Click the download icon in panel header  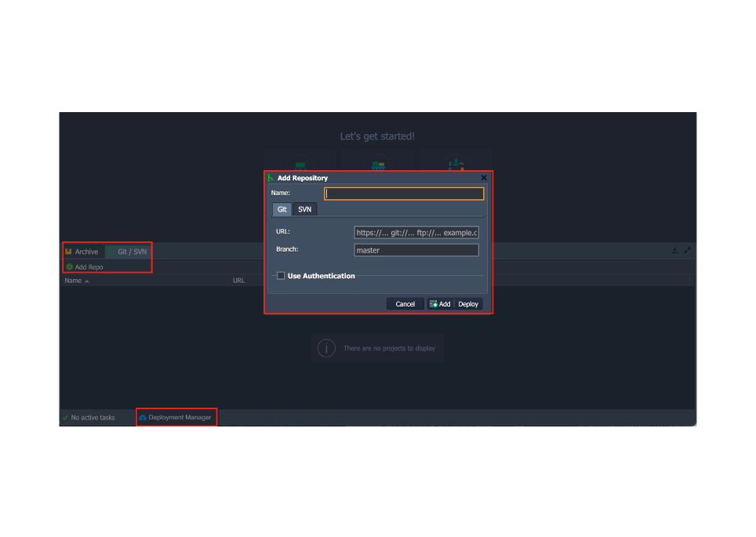pyautogui.click(x=674, y=251)
